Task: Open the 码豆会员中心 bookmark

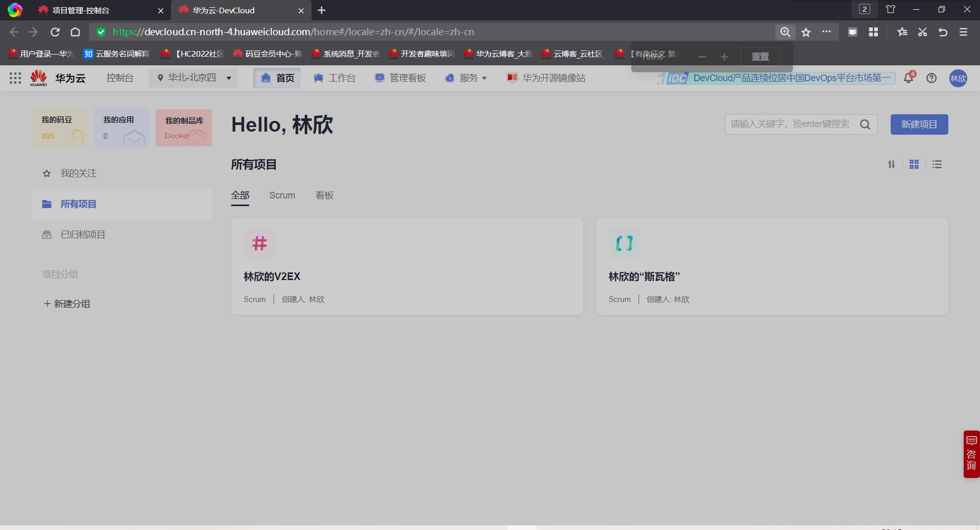Action: 267,54
